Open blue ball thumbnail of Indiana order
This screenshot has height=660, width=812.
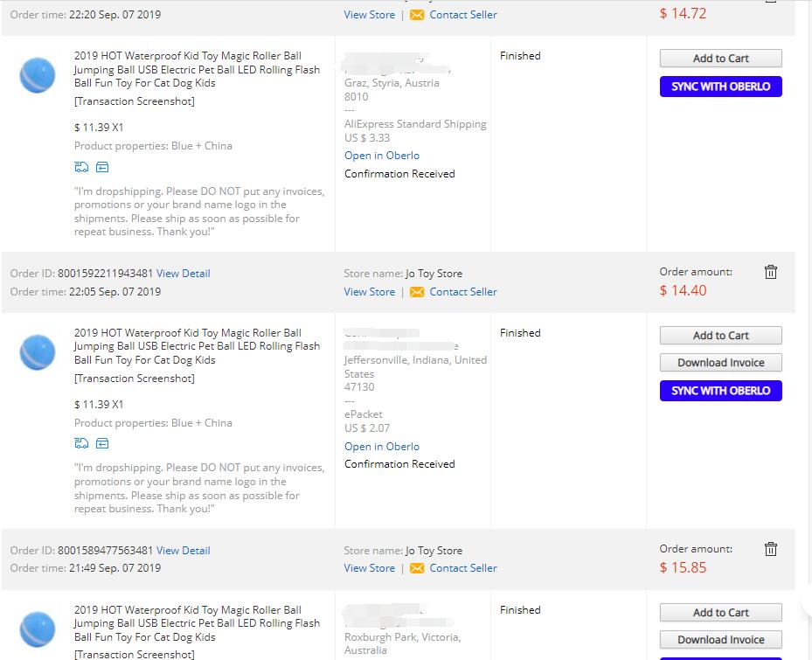tap(38, 352)
